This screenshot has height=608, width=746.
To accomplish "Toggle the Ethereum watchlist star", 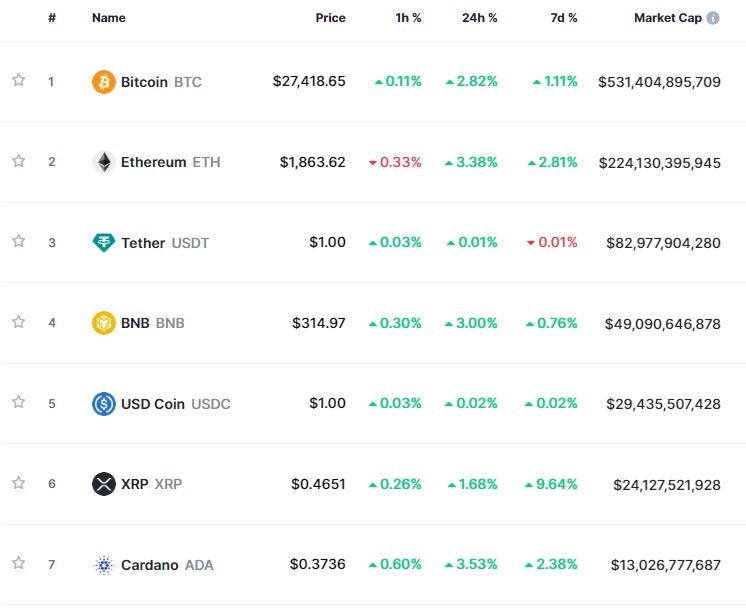I will point(18,161).
